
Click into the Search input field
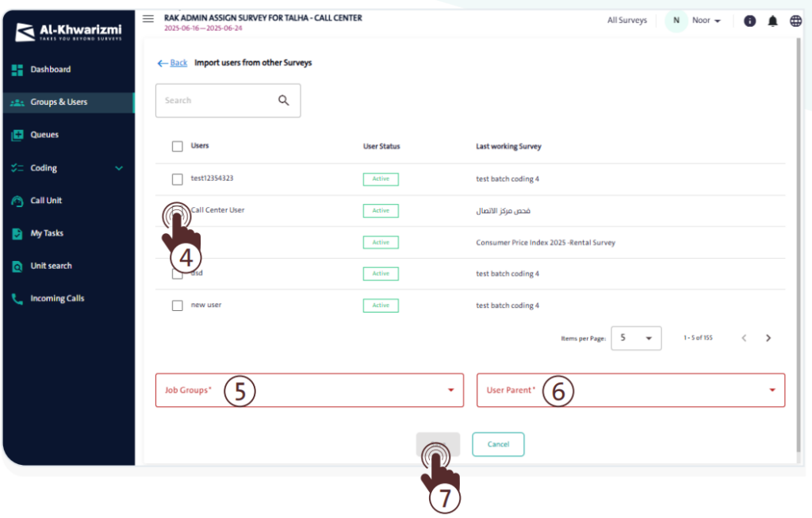point(218,101)
